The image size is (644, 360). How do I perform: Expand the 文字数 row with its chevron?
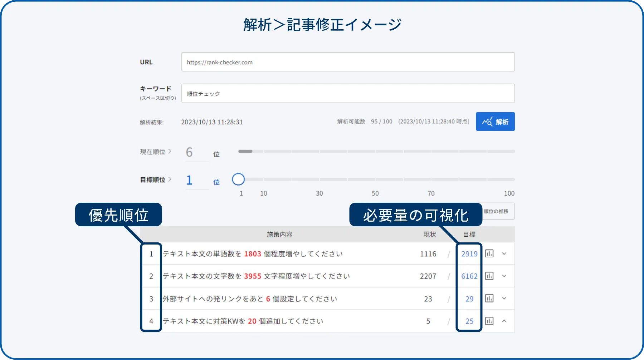tap(504, 276)
